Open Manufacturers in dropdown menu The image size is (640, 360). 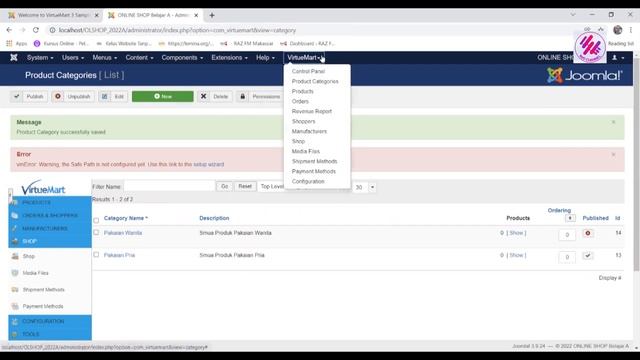tap(309, 131)
